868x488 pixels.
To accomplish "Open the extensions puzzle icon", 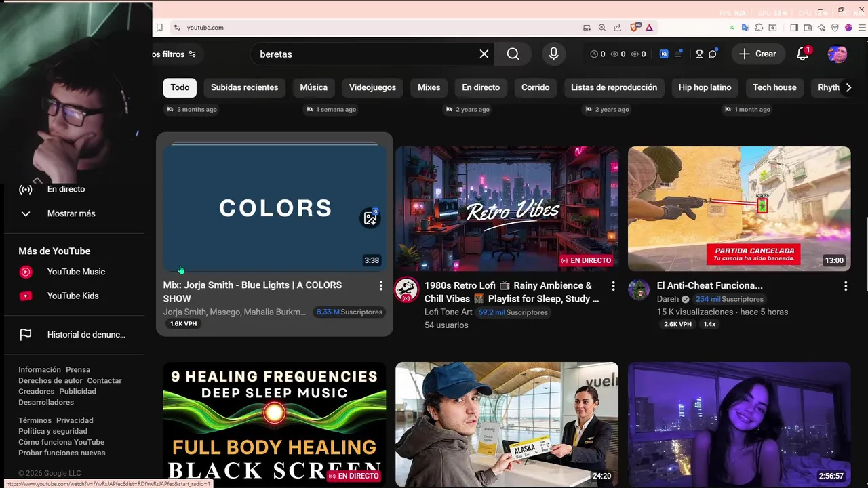I will (x=759, y=28).
